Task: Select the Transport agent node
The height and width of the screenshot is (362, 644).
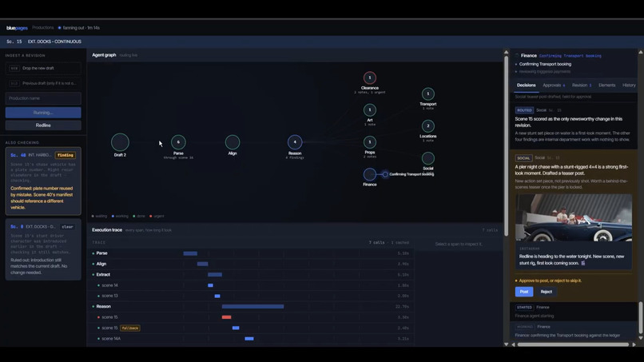Action: [x=428, y=93]
